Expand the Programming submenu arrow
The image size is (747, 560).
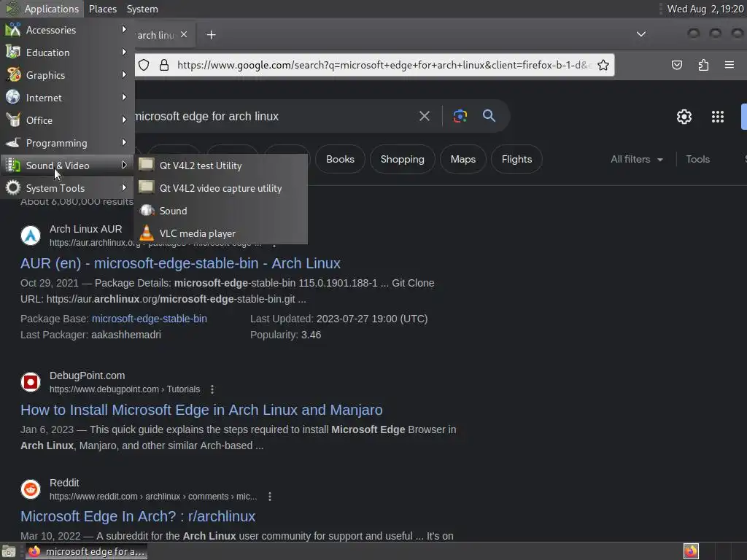(124, 142)
